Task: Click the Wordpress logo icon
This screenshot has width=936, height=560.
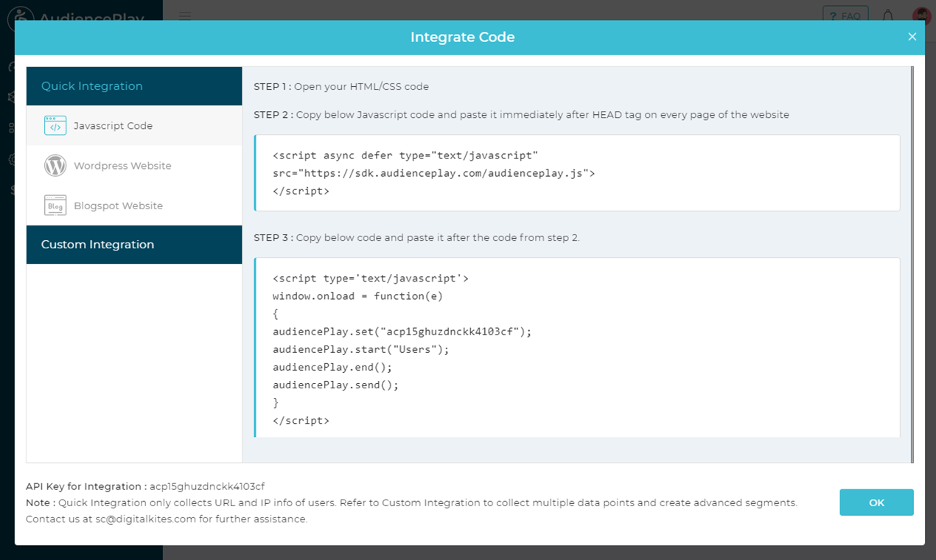Action: 55,166
